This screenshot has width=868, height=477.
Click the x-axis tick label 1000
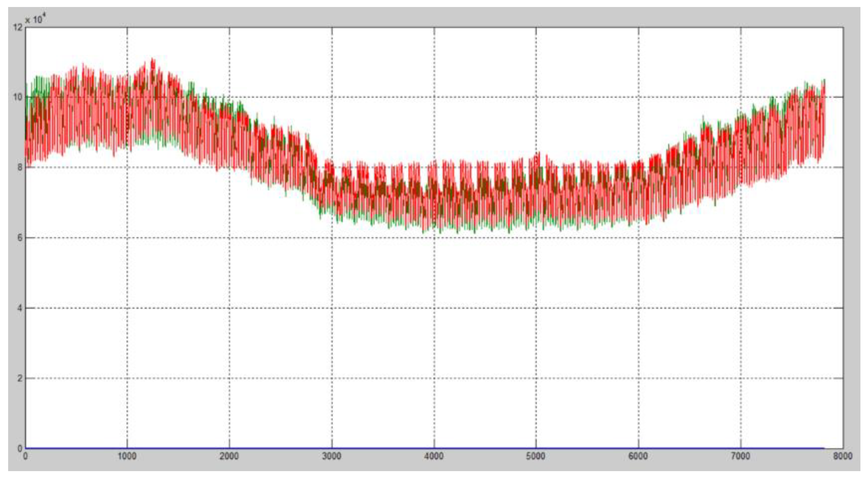tap(127, 457)
